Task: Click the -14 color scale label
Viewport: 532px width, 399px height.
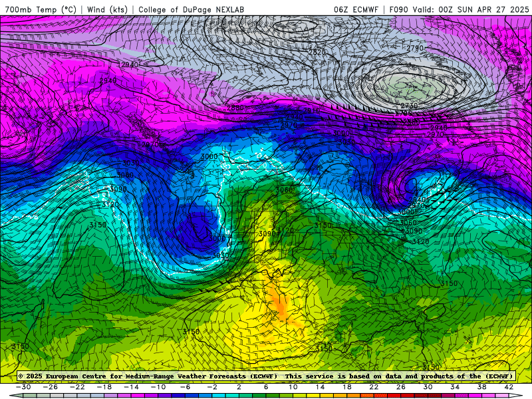Action: pyautogui.click(x=131, y=387)
